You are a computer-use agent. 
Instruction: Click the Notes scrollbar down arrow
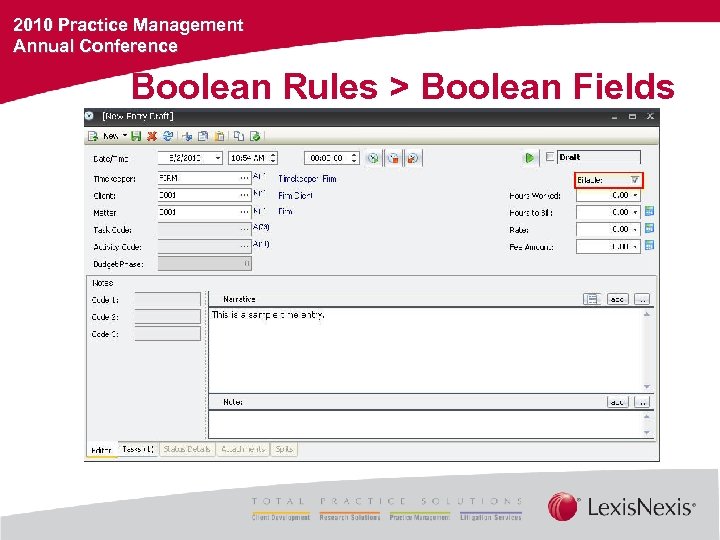[x=647, y=433]
